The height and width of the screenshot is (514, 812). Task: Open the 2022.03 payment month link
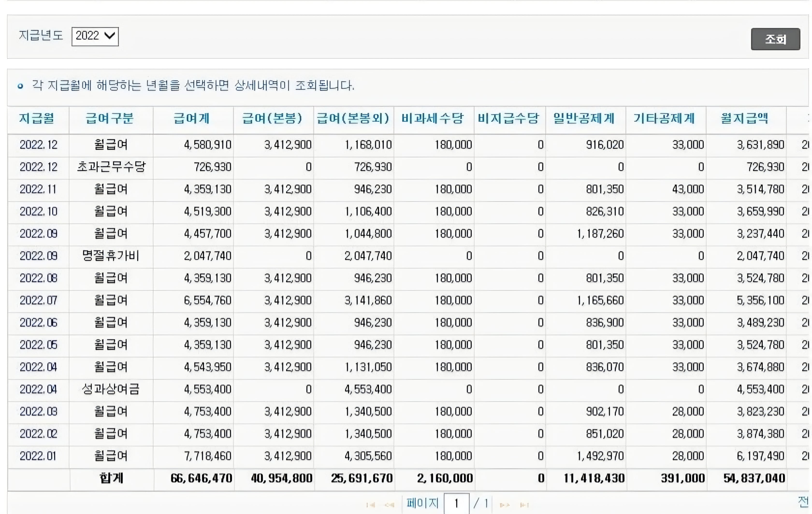38,412
